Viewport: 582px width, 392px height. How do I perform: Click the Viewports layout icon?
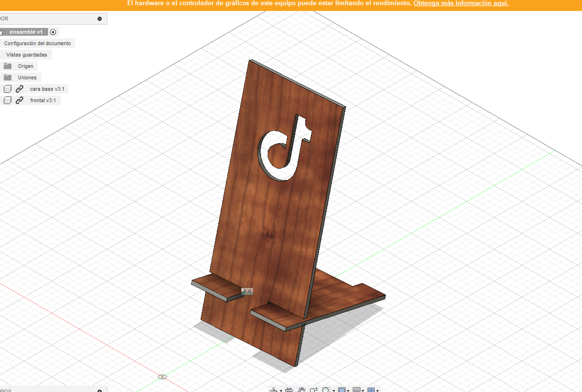tap(371, 390)
